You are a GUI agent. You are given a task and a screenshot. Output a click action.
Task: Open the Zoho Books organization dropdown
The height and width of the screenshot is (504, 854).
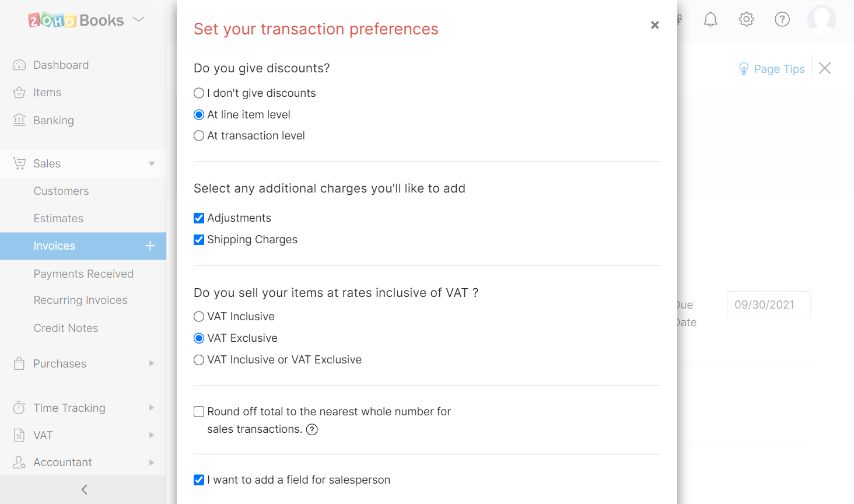(138, 20)
